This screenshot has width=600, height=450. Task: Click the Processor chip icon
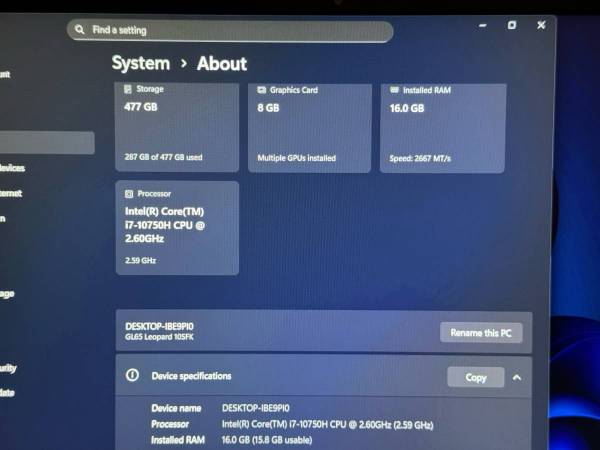coord(129,193)
